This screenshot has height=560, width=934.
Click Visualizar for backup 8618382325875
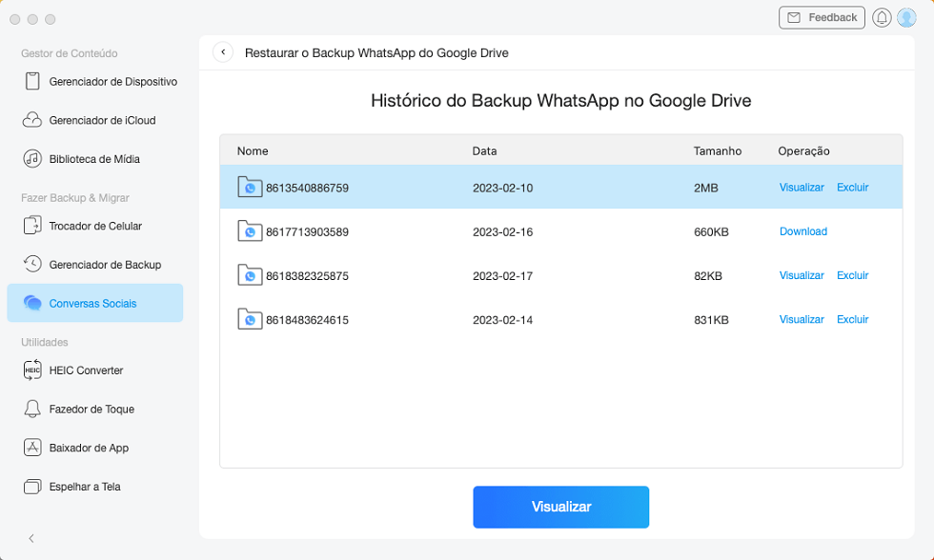(802, 275)
